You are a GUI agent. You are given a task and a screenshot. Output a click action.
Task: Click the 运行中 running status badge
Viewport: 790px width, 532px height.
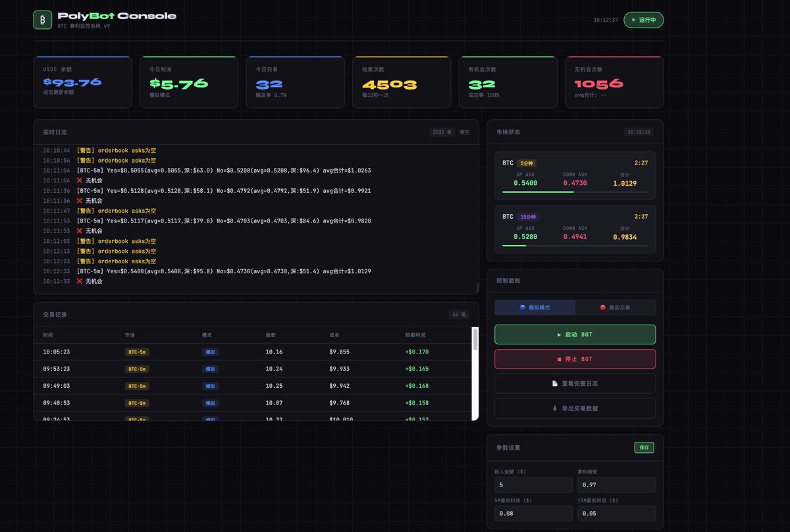coord(644,20)
